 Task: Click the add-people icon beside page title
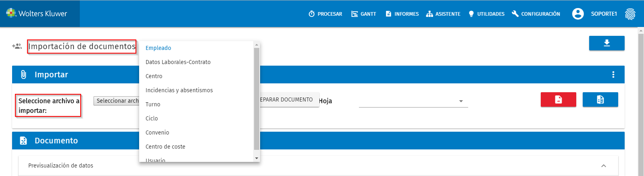click(17, 46)
